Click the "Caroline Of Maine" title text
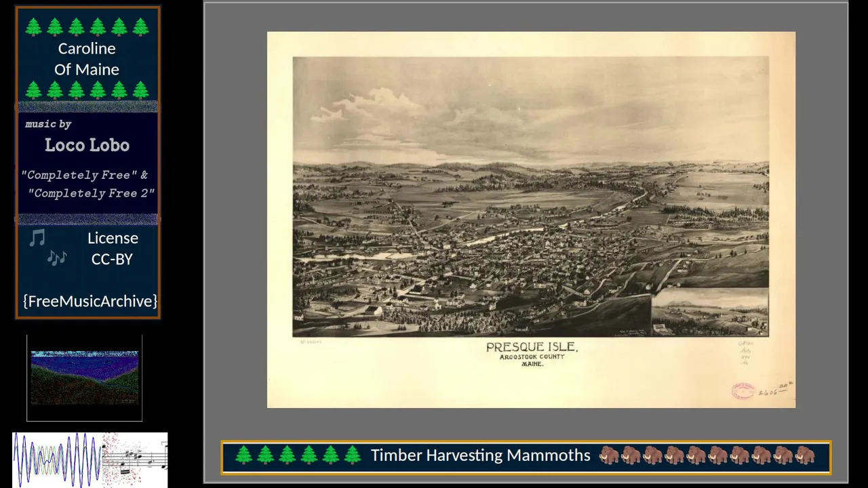The height and width of the screenshot is (488, 868). 87,59
